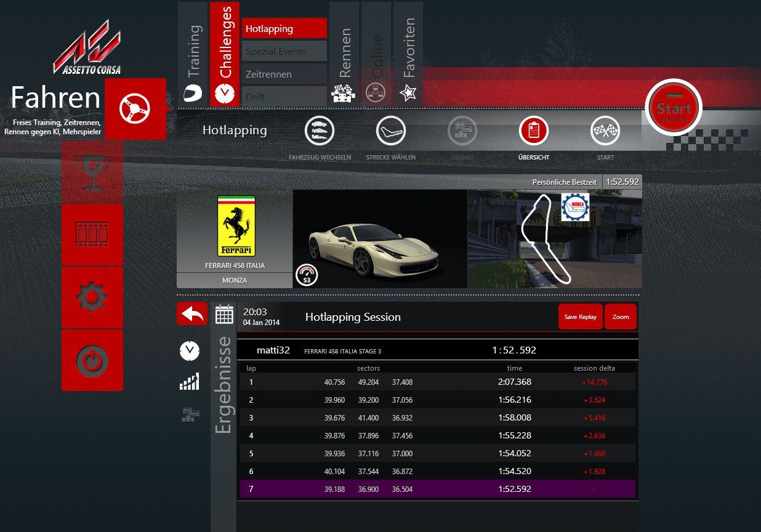Click the session delta column header
This screenshot has height=532, width=761.
[x=594, y=368]
